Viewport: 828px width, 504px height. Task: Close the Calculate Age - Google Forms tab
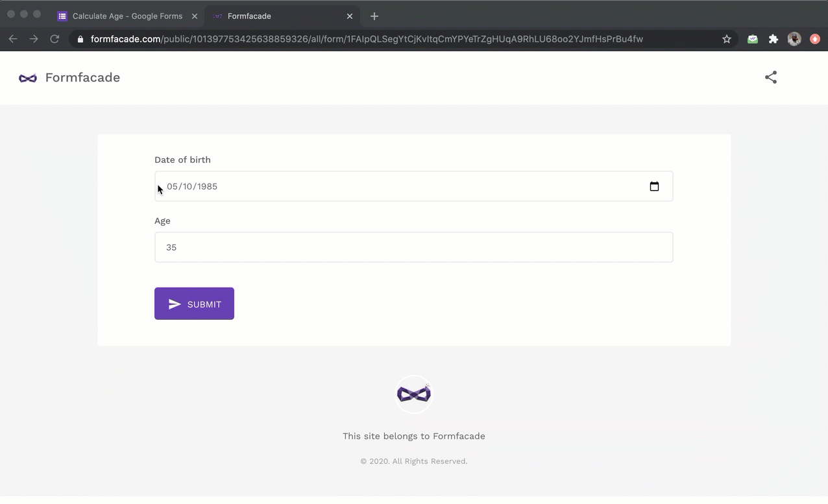[195, 16]
